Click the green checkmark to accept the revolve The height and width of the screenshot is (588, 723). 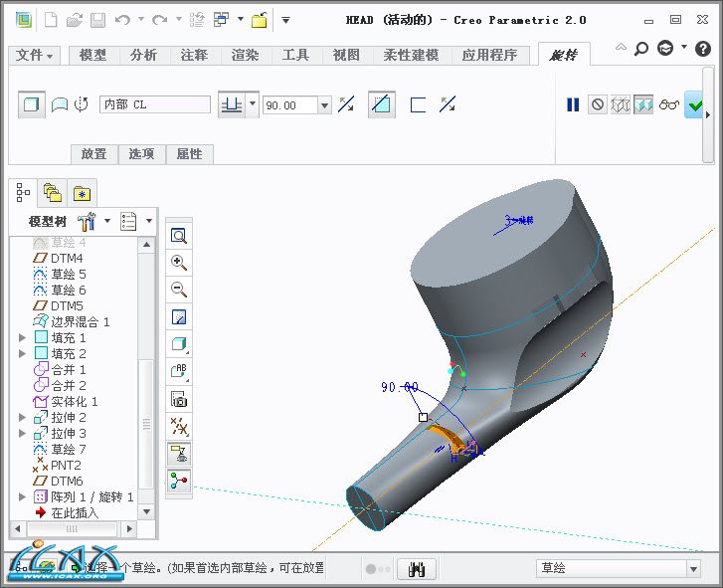[694, 104]
